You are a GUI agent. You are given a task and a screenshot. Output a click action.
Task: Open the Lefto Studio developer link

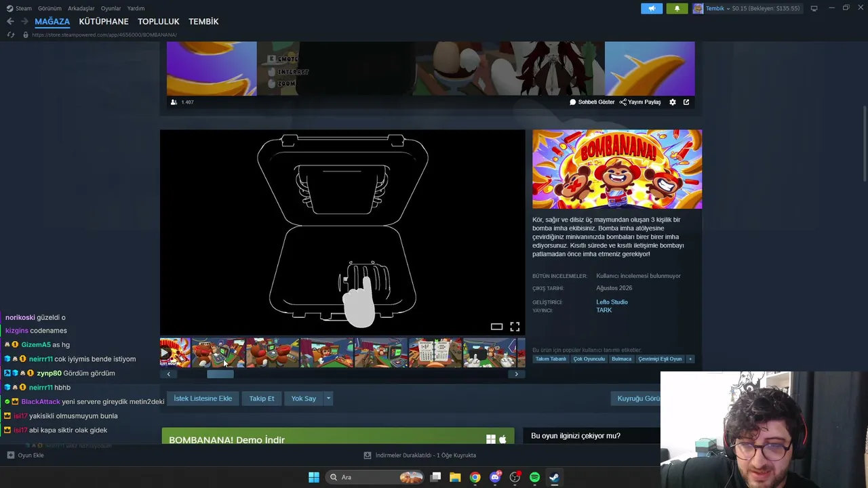[612, 302]
